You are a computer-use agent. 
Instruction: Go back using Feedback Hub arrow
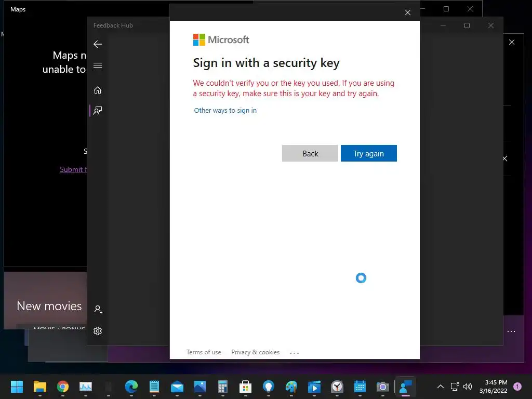(98, 44)
